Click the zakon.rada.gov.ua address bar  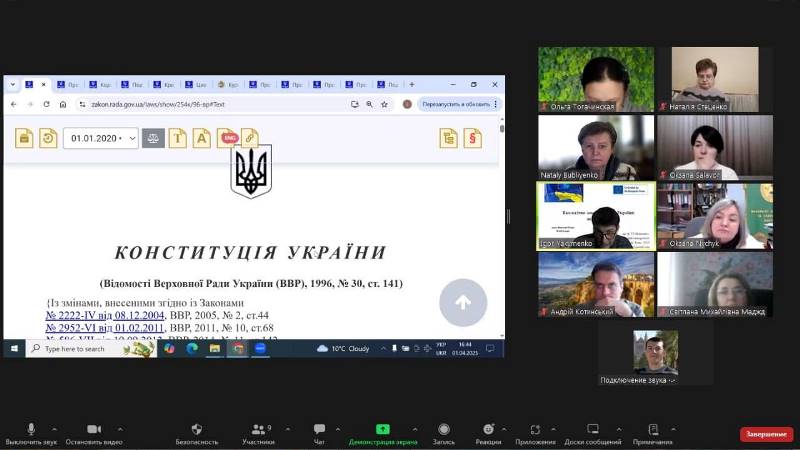[214, 104]
